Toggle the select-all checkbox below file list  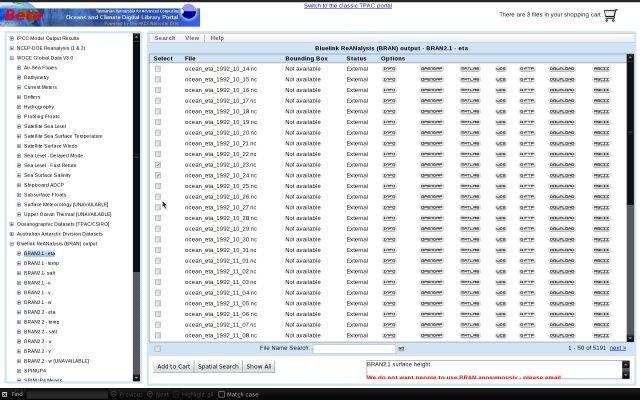coord(158,349)
